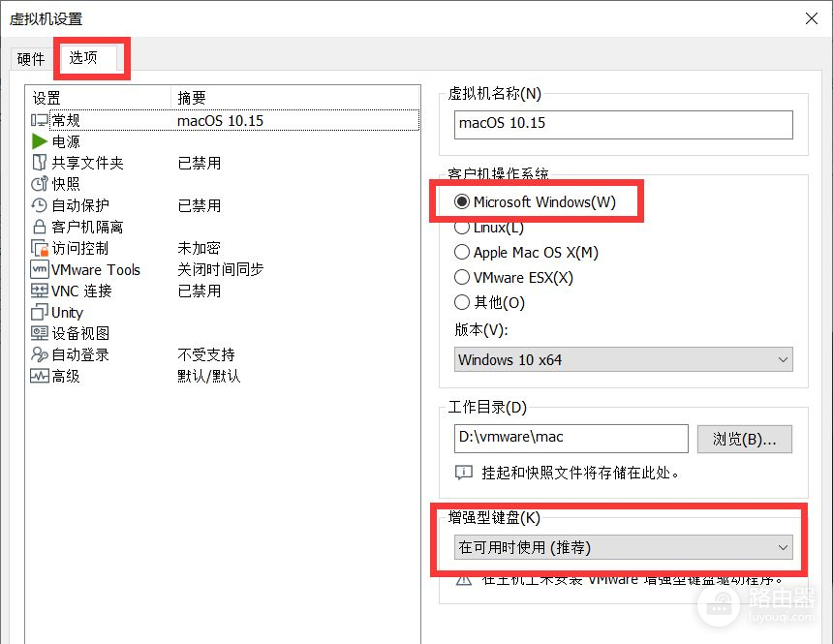This screenshot has width=833, height=644.
Task: Click the info icon beside 挂起和快照 note
Action: coord(464,473)
